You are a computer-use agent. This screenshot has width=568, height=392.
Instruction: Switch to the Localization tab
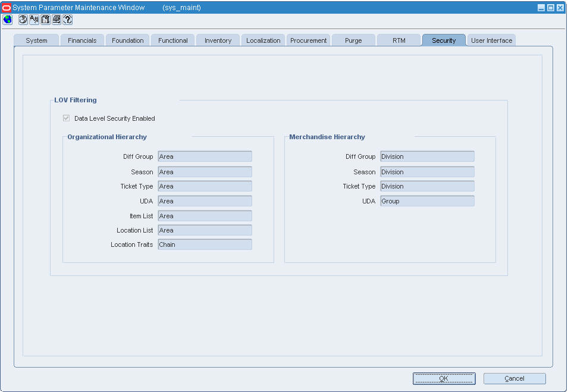(x=263, y=40)
